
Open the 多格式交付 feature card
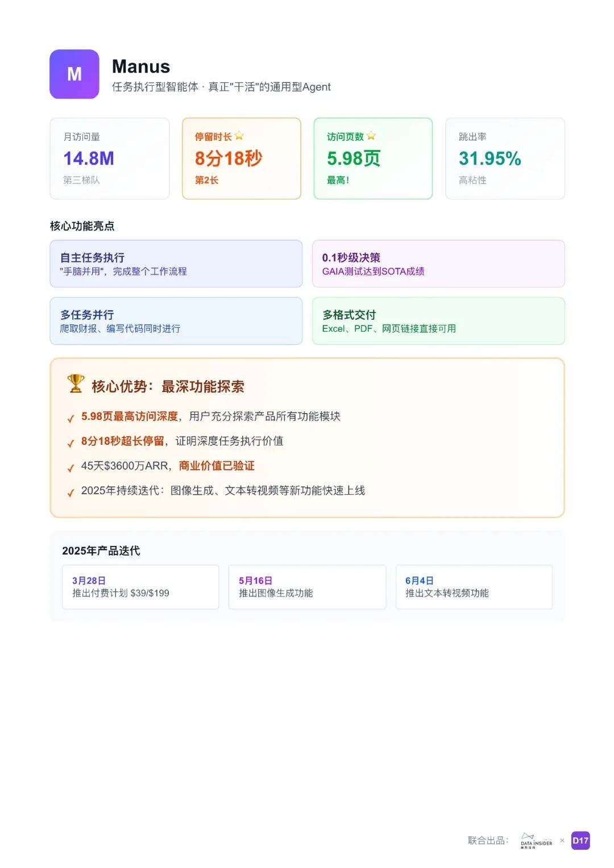(x=438, y=321)
